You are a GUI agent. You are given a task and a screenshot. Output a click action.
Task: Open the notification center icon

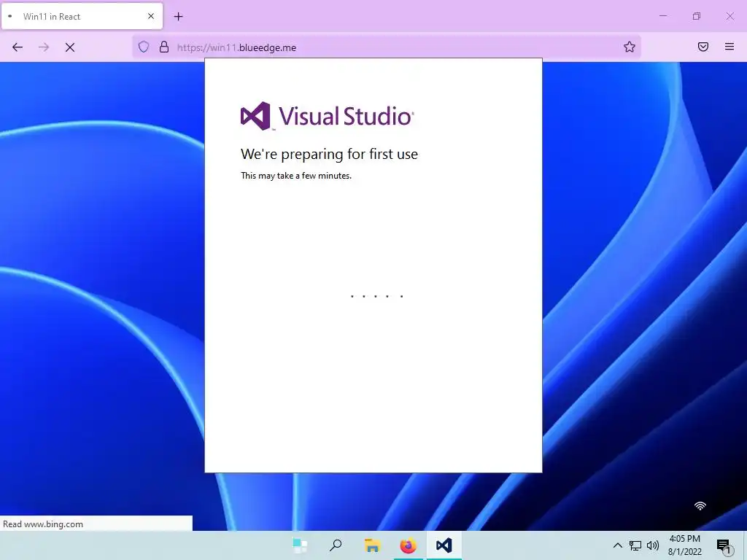724,546
